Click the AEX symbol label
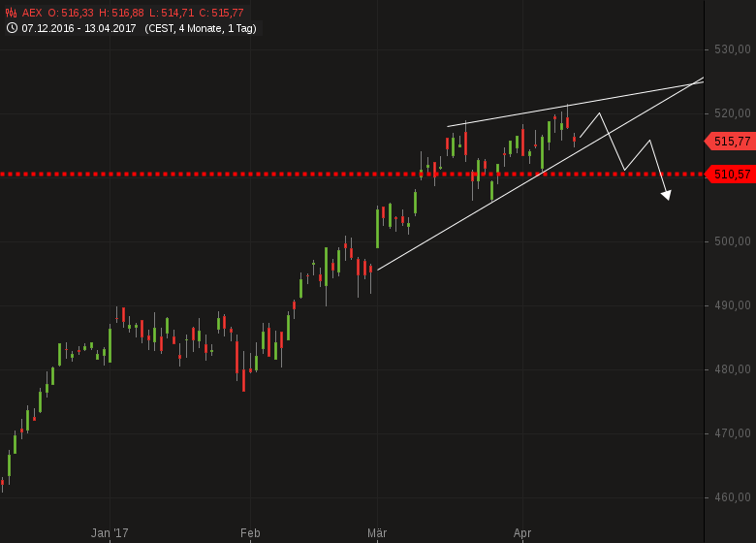 33,13
